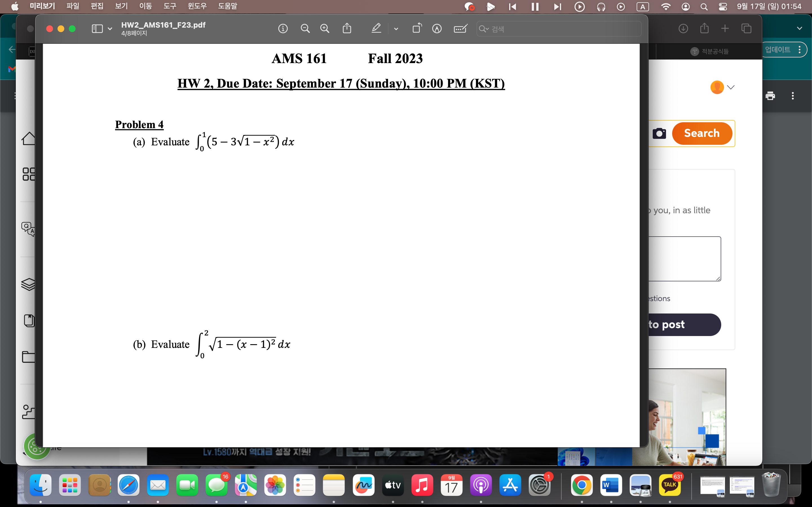
Task: Click the camera icon next to Search
Action: 659,134
